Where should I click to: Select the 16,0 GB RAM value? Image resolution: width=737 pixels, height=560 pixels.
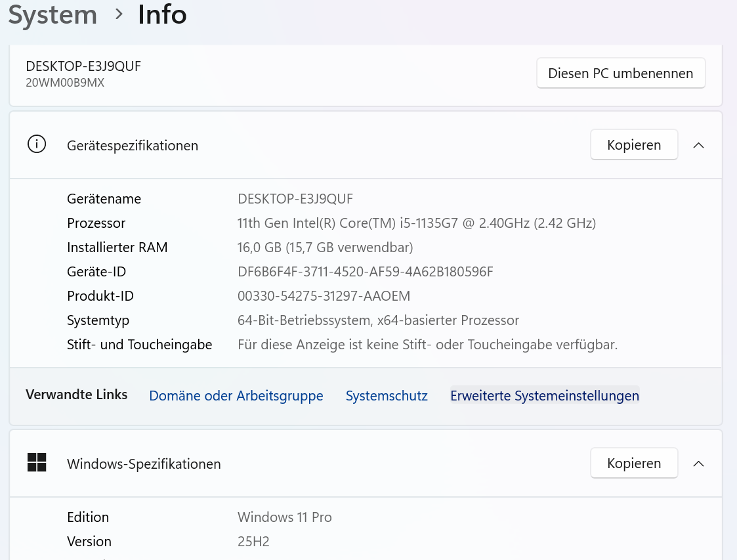tap(326, 248)
